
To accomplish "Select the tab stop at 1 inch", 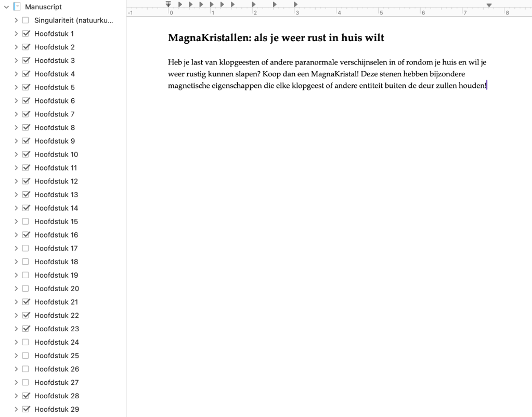I will [211, 5].
